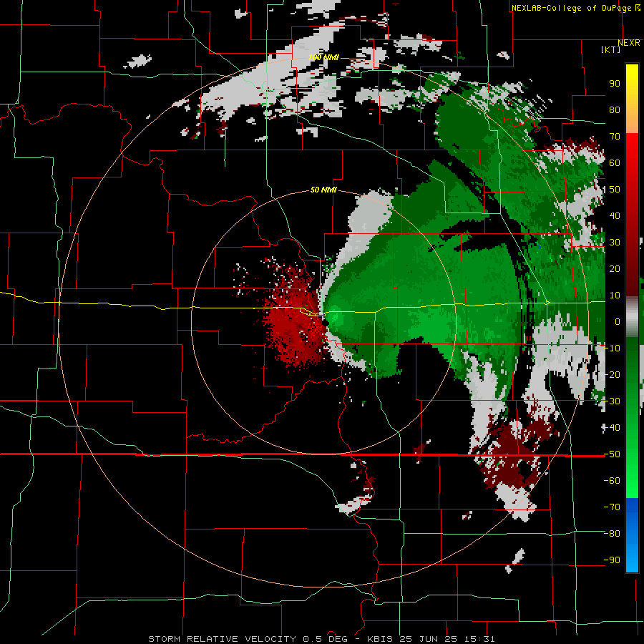The image size is (644, 644).
Task: Click the -10 knot scale value
Action: 613,348
